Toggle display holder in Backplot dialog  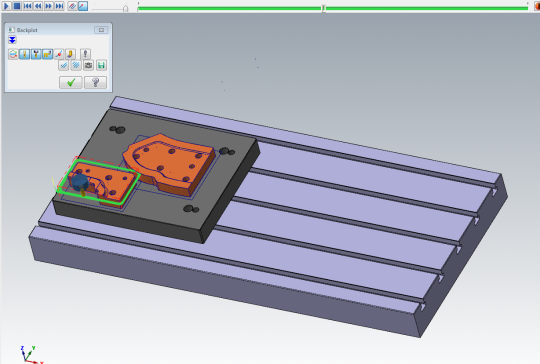point(36,54)
